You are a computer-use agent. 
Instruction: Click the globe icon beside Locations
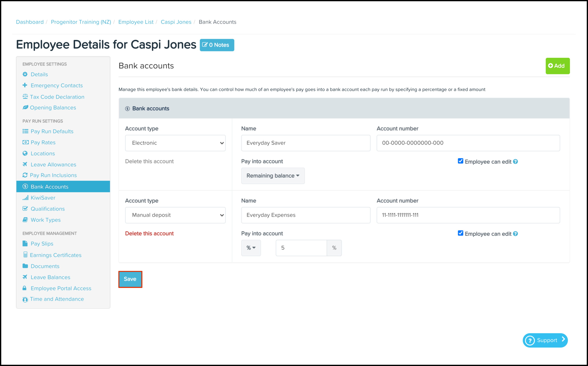point(25,153)
